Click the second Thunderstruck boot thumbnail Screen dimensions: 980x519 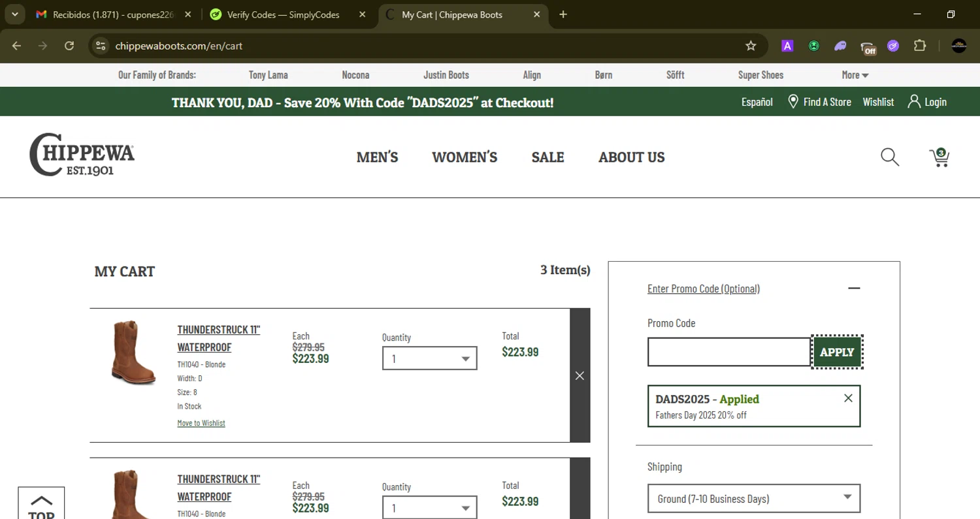point(133,494)
